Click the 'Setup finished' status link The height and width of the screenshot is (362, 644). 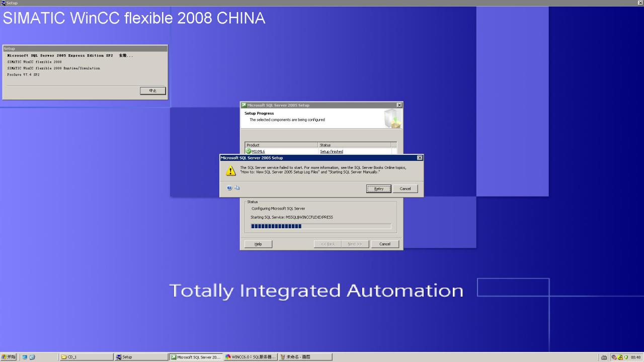coord(331,151)
